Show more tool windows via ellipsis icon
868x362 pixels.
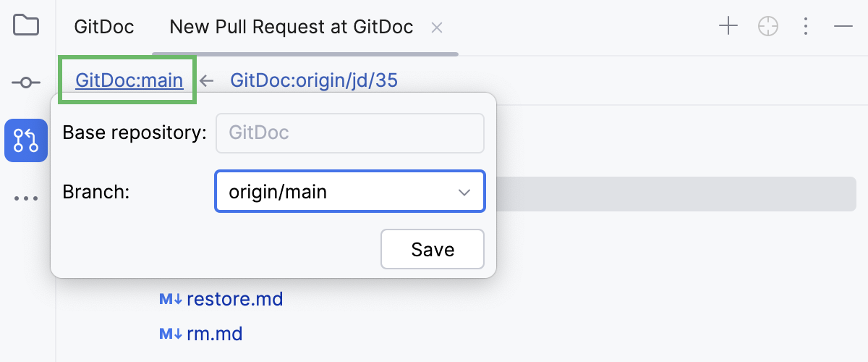point(26,198)
